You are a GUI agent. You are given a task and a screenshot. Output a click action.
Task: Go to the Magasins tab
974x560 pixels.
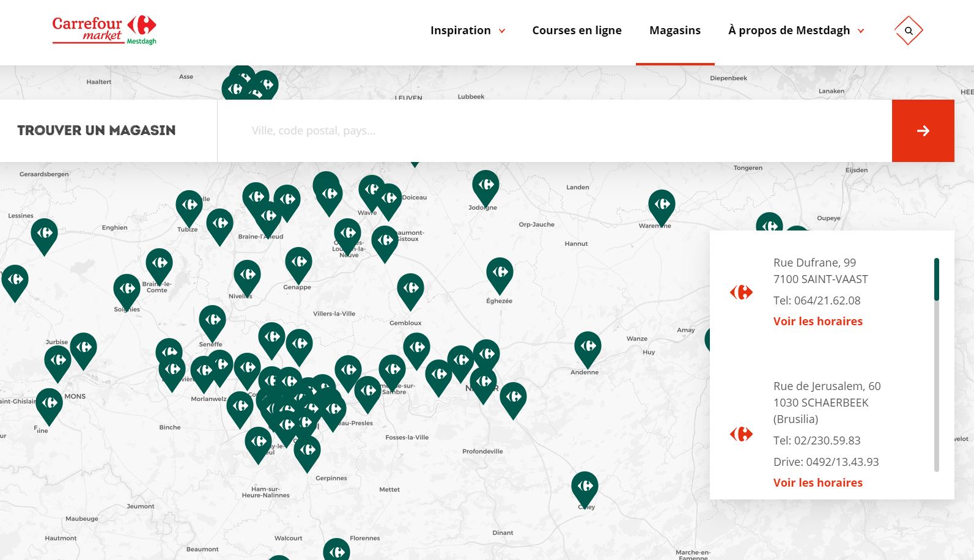tap(674, 31)
